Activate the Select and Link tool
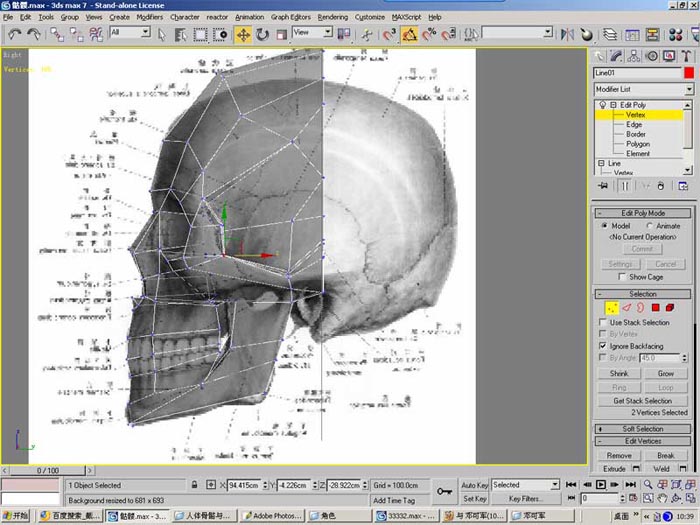This screenshot has height=525, width=700. (57, 34)
